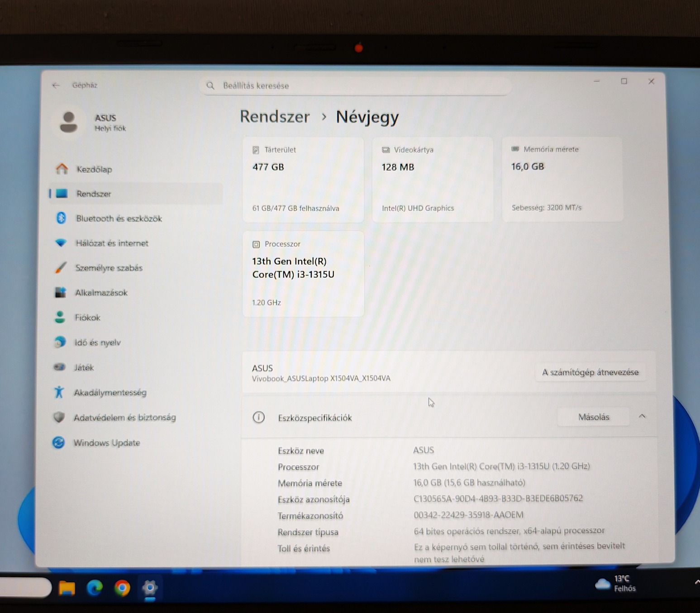Launch Microsoft Edge from the taskbar
Image resolution: width=700 pixels, height=613 pixels.
(x=95, y=588)
